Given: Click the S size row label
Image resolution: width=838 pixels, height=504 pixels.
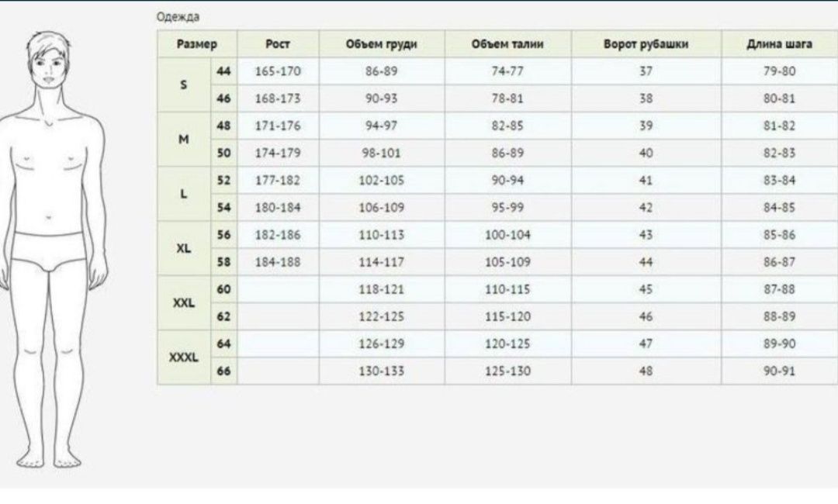Looking at the screenshot, I should click(x=184, y=85).
